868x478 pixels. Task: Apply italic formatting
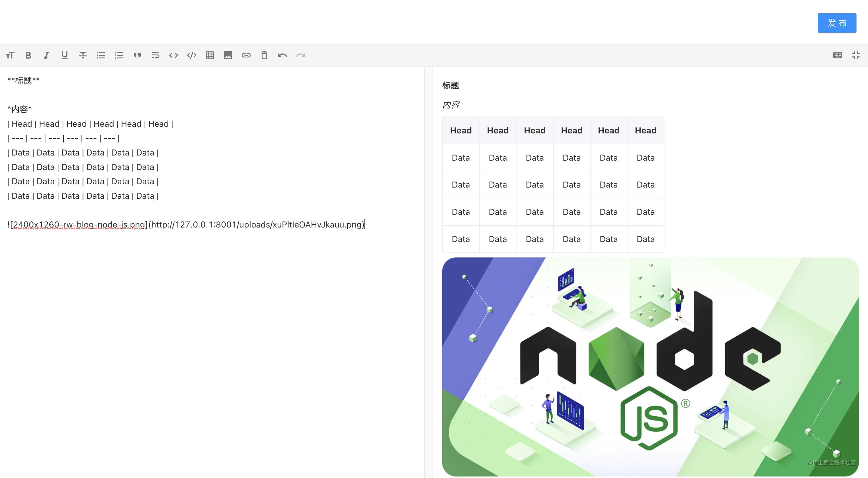pyautogui.click(x=47, y=55)
